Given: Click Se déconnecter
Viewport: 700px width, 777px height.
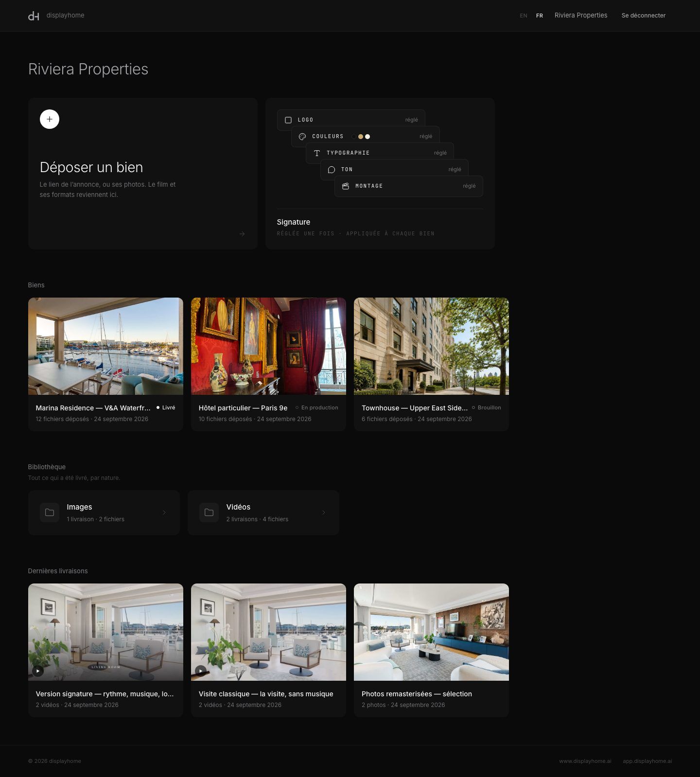Looking at the screenshot, I should [x=644, y=16].
